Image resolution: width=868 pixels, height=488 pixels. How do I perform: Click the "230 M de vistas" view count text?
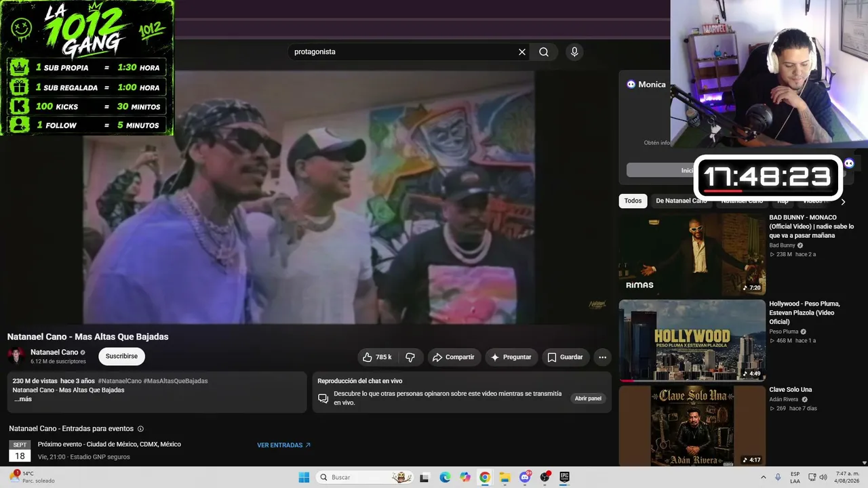point(35,381)
